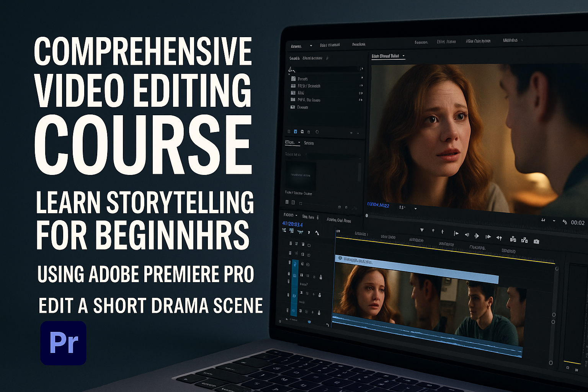Open the Eoansan workspace tab
The height and width of the screenshot is (392, 588).
(421, 42)
